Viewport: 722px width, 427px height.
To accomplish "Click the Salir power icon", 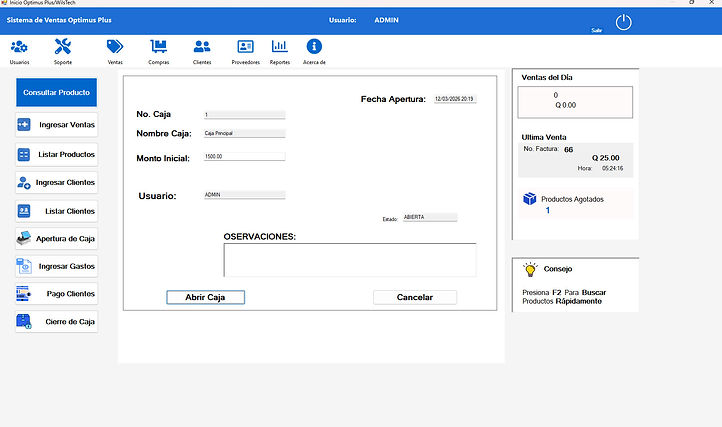I will click(623, 22).
